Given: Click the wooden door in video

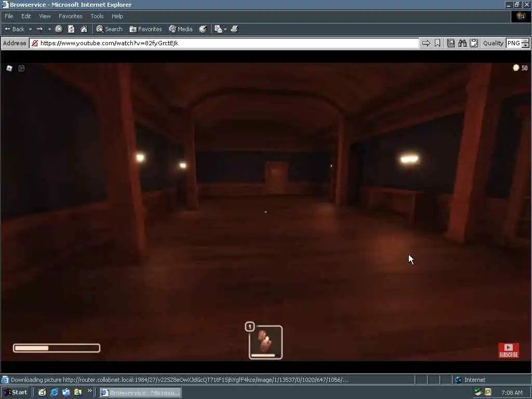Looking at the screenshot, I should coord(276,177).
